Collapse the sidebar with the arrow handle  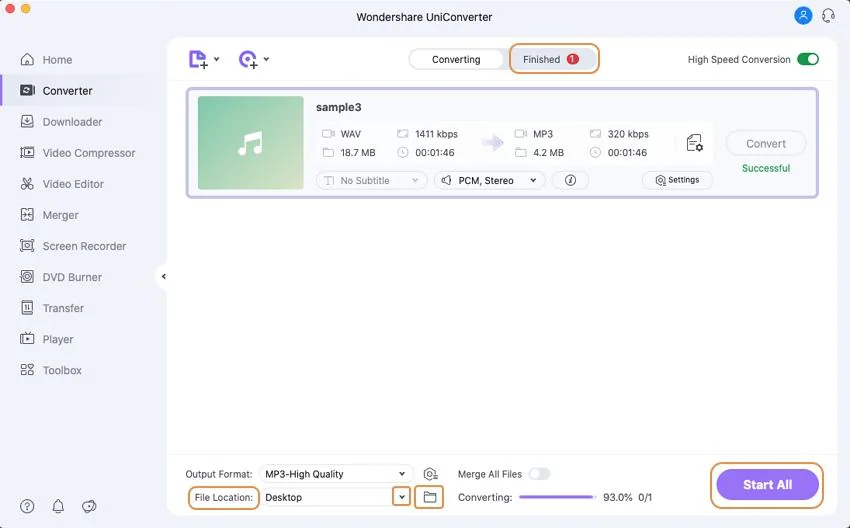(x=163, y=276)
